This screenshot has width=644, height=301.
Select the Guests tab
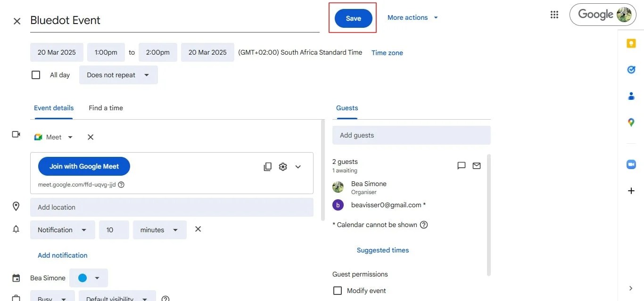coord(347,108)
